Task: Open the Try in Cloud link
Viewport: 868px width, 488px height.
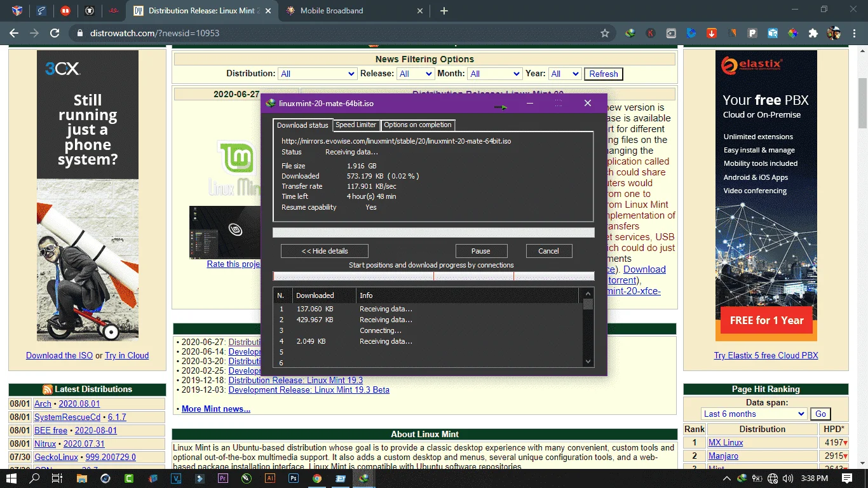Action: pos(126,355)
